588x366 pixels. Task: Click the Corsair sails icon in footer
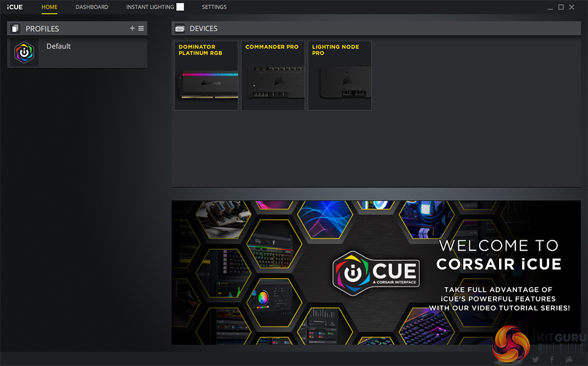[x=569, y=359]
